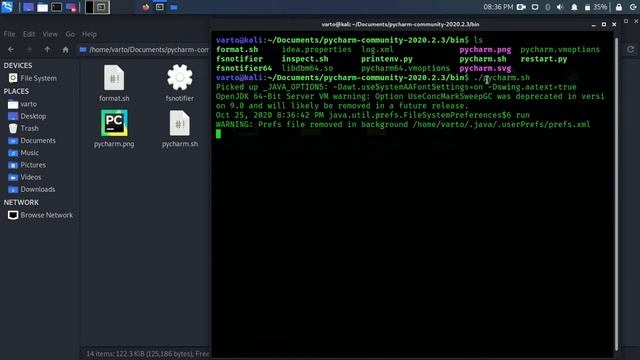Click "printenv.py" in terminal listing
640x360 pixels.
387,59
